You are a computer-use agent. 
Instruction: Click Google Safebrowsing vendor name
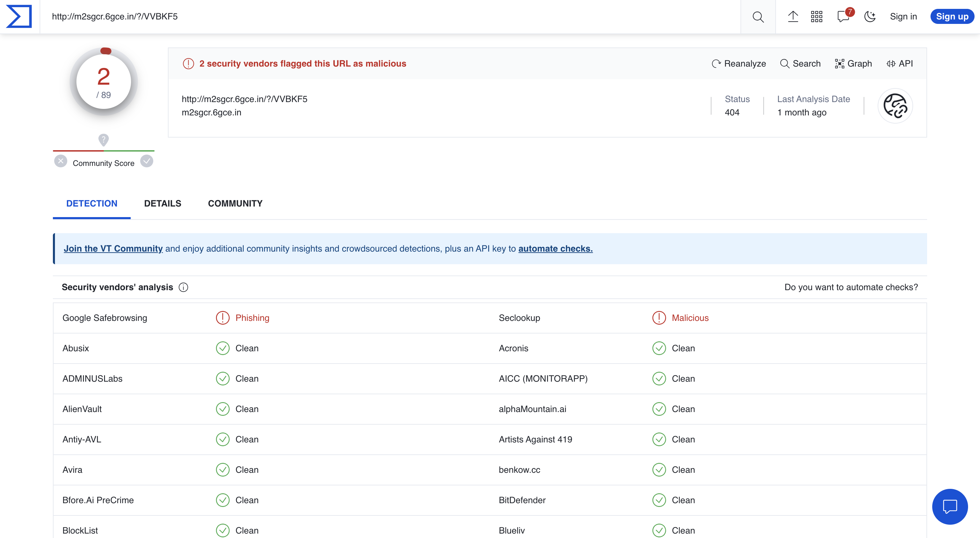coord(105,318)
